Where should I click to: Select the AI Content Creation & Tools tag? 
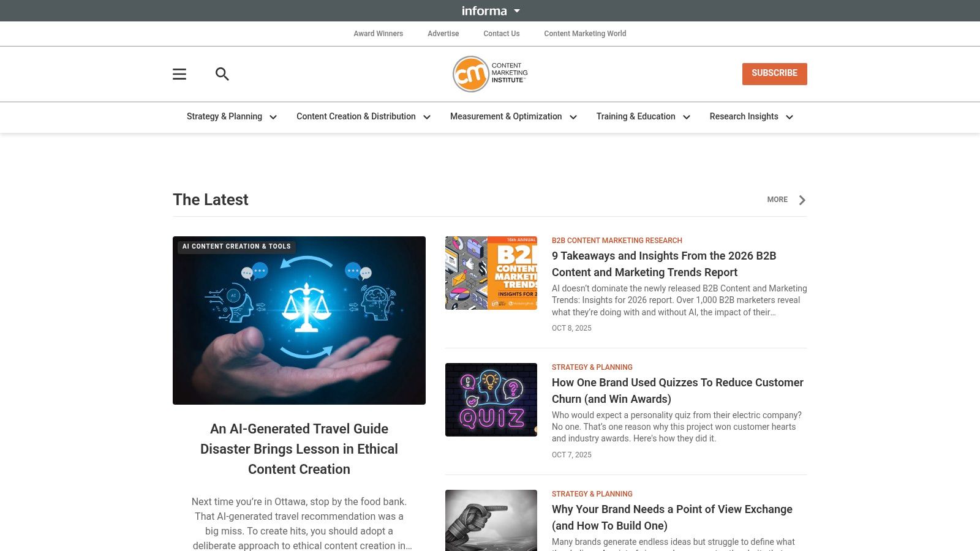point(236,247)
